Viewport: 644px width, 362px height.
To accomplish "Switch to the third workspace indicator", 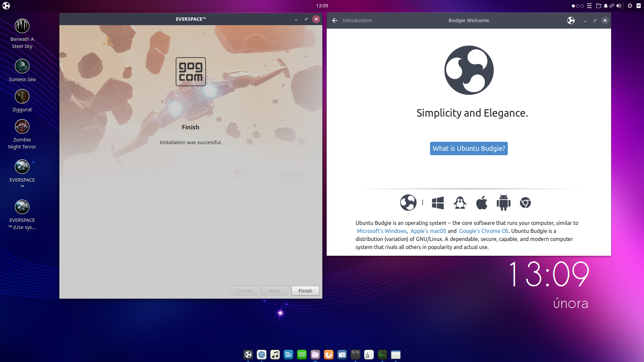I will [x=582, y=6].
